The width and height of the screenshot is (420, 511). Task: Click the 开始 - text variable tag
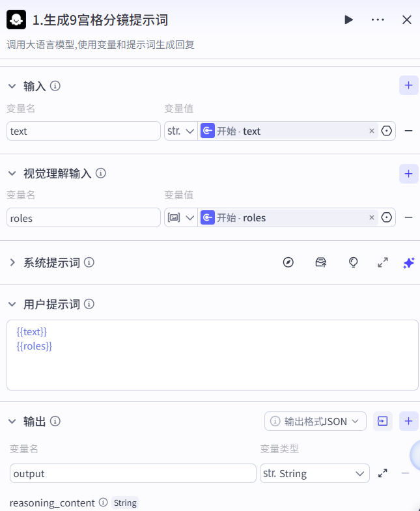click(x=288, y=131)
